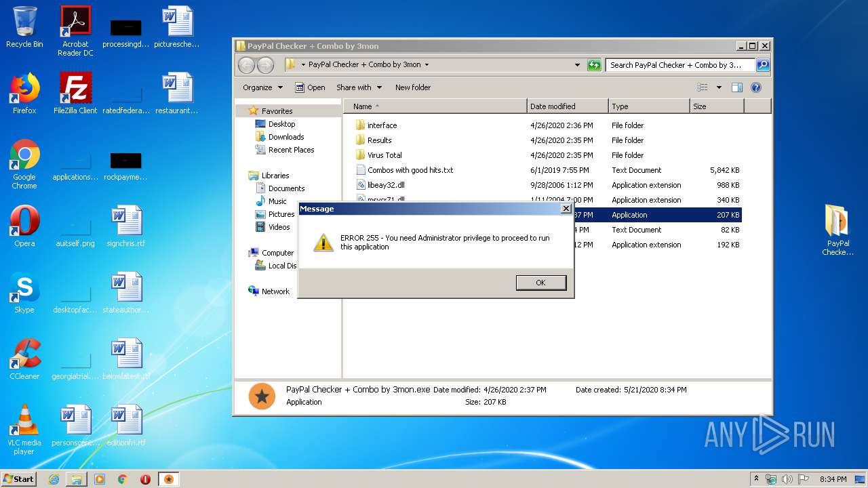Open the Music library

pyautogui.click(x=271, y=201)
